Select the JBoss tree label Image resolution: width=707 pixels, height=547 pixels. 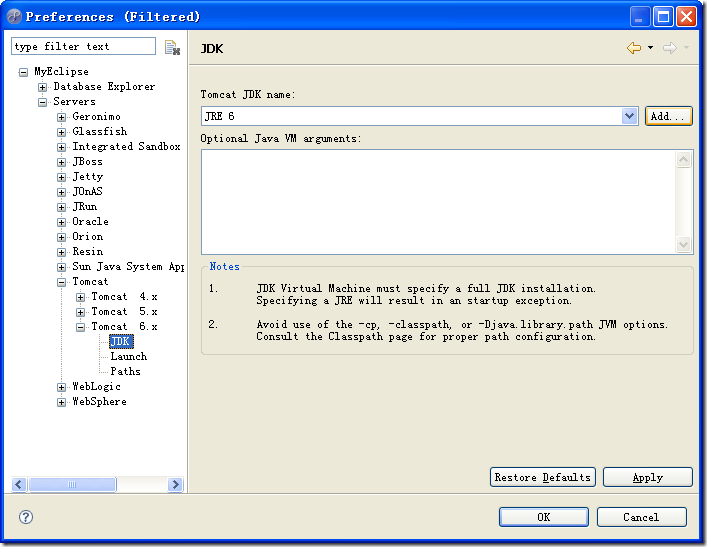(87, 161)
